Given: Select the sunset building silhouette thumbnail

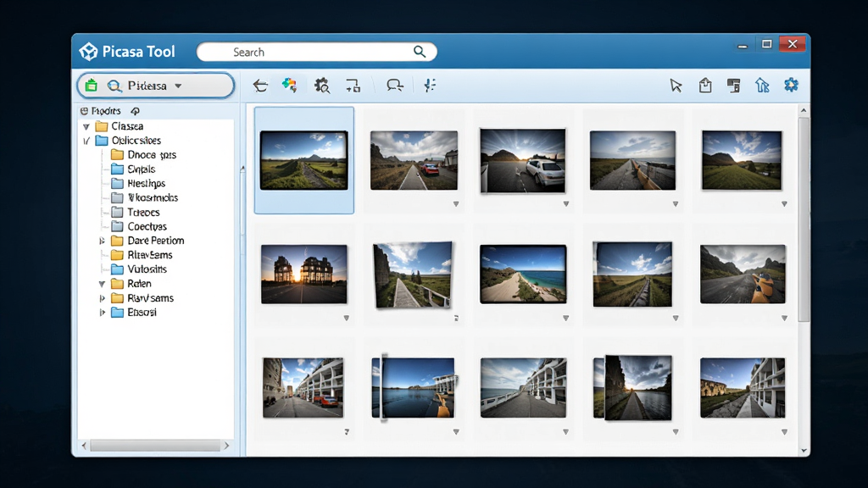Looking at the screenshot, I should 304,274.
